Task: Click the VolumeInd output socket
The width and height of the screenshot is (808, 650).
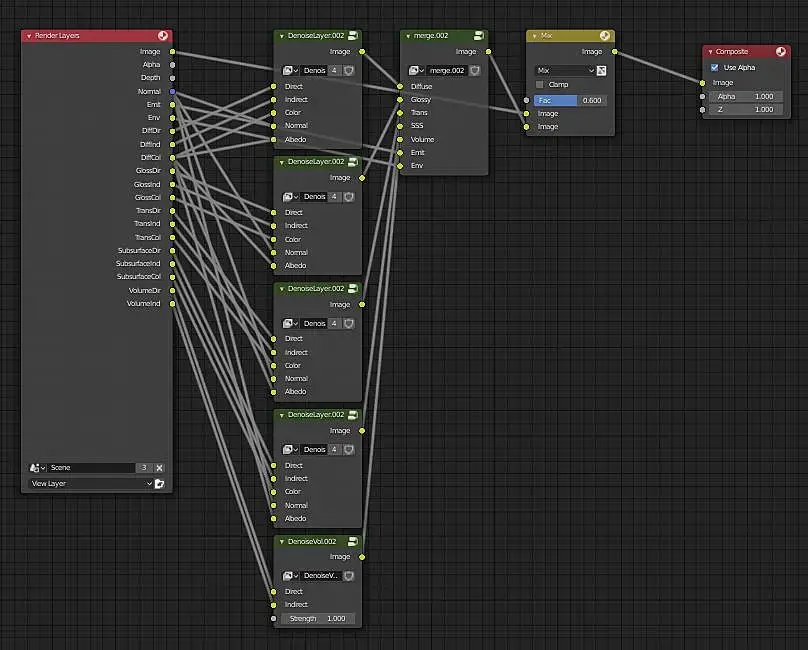Action: click(173, 304)
